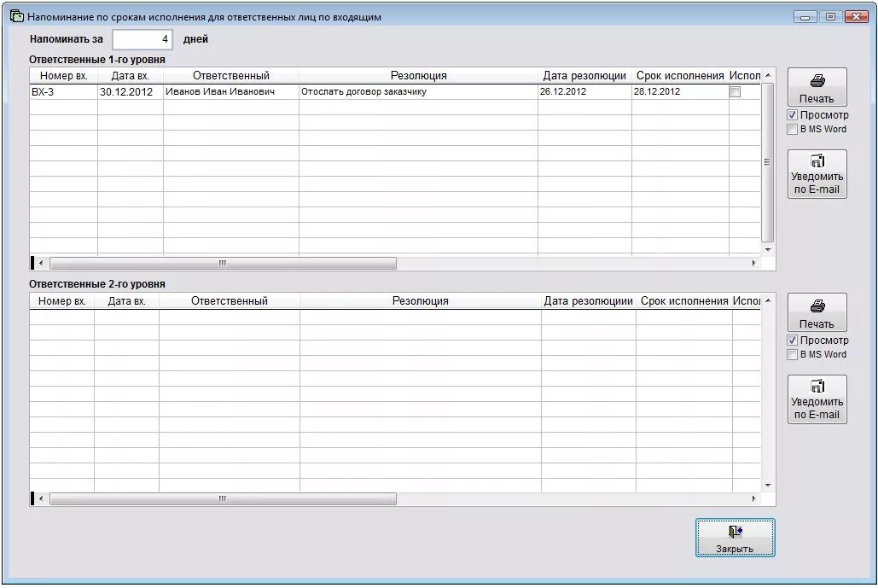Click the application icon in the title bar
This screenshot has width=878, height=588.
coord(17,16)
